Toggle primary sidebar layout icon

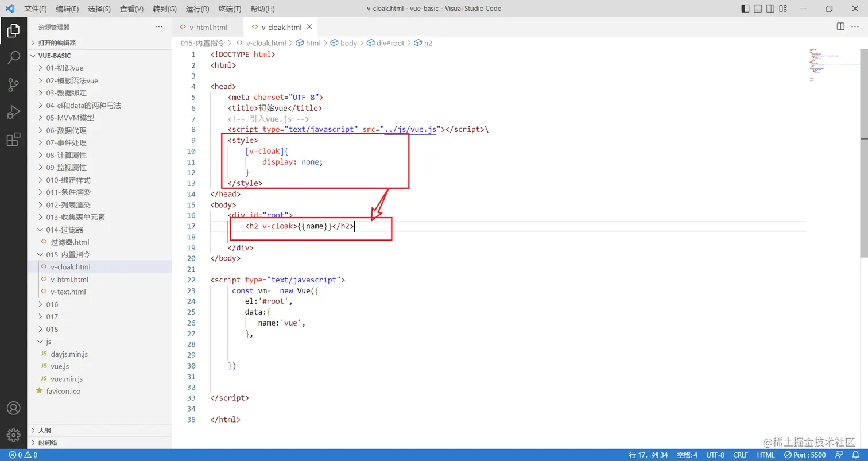[745, 9]
